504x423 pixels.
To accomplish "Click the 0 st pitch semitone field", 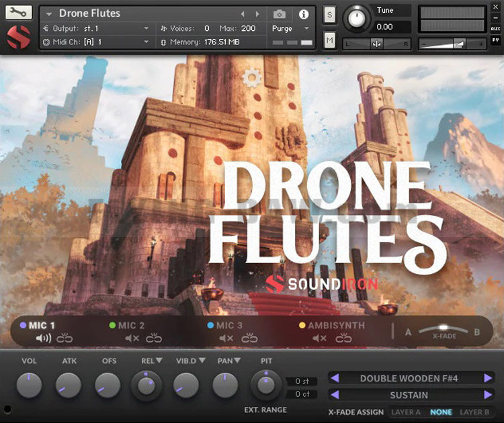I will point(302,381).
